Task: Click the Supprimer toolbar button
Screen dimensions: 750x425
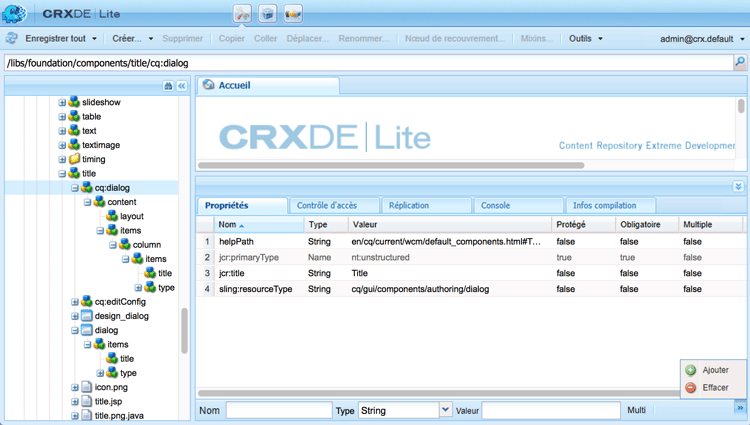Action: (x=182, y=38)
